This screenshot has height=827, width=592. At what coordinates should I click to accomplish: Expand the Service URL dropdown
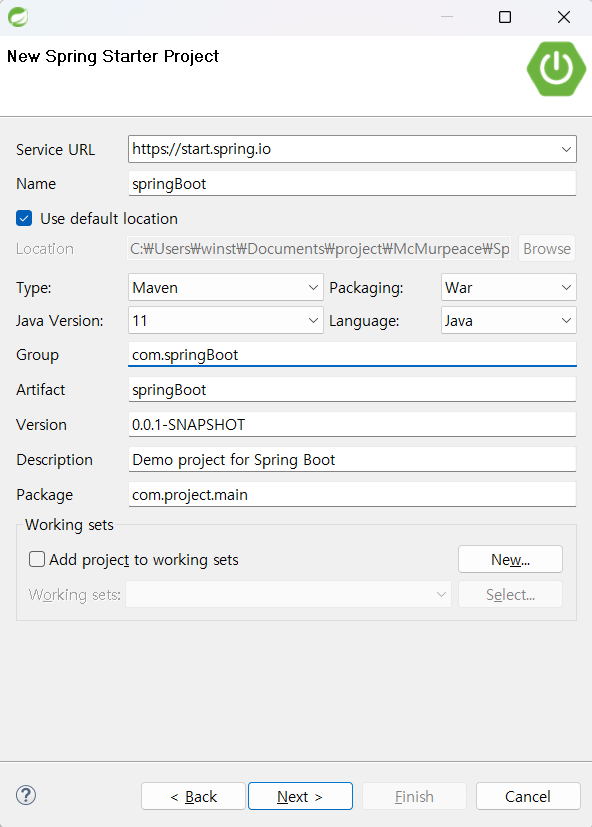click(x=566, y=149)
